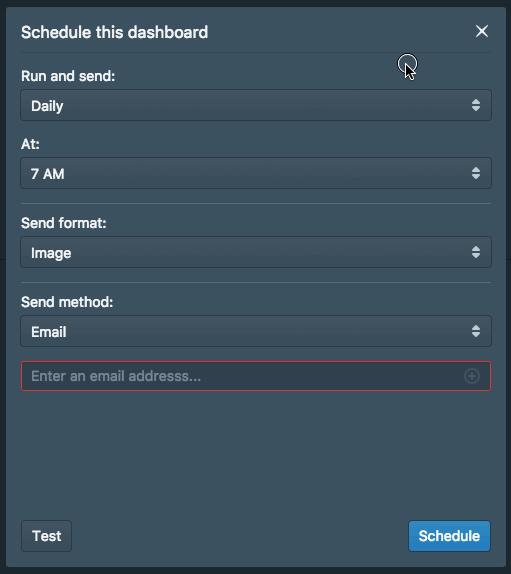Expand the Send format dropdown showing Image
Screen dimensions: 511x574
click(256, 252)
